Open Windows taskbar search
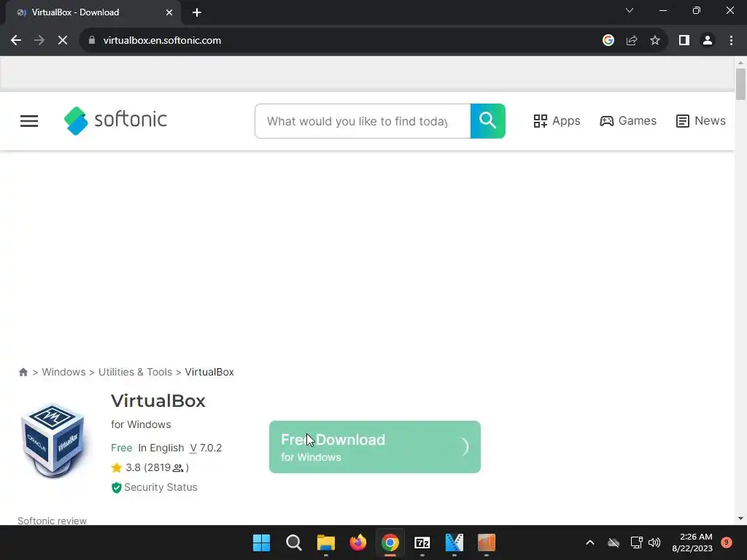The height and width of the screenshot is (560, 747). coord(294,542)
